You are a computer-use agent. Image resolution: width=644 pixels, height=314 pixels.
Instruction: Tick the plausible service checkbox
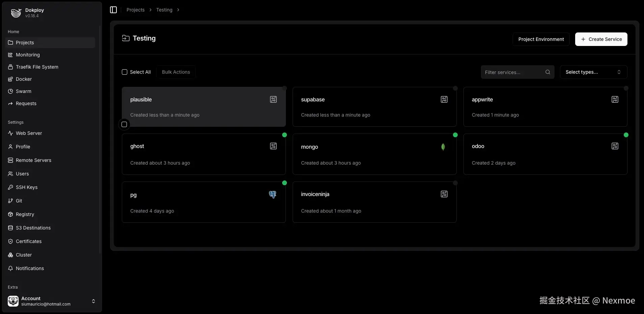124,124
